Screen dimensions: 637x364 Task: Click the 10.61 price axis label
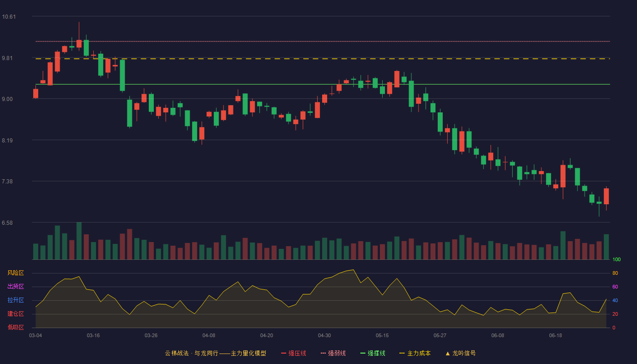[9, 17]
